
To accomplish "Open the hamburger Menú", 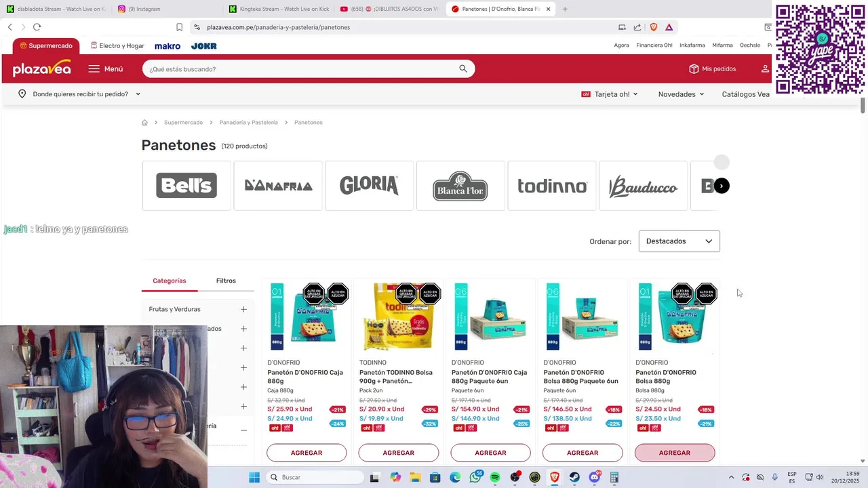I will coord(106,68).
